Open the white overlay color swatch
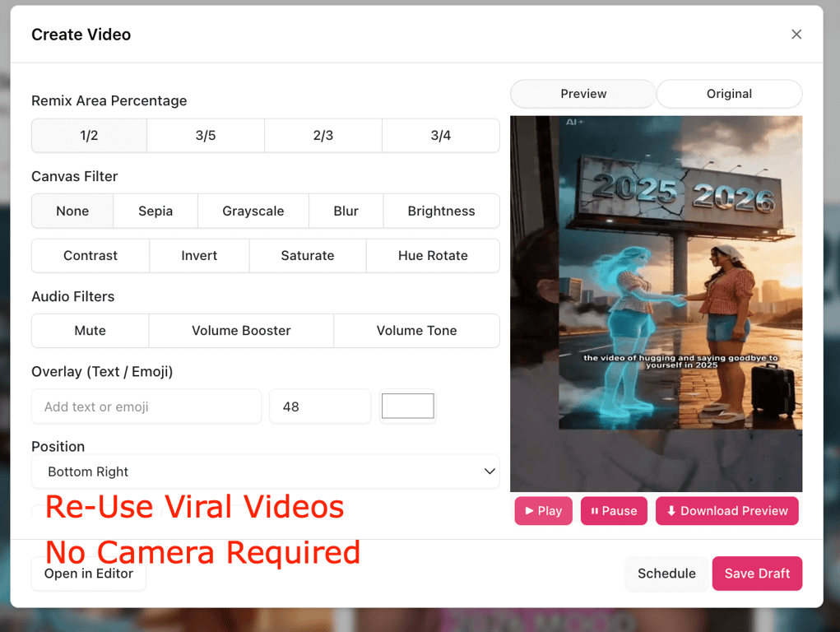Screen dimensions: 840x632 (x=408, y=407)
